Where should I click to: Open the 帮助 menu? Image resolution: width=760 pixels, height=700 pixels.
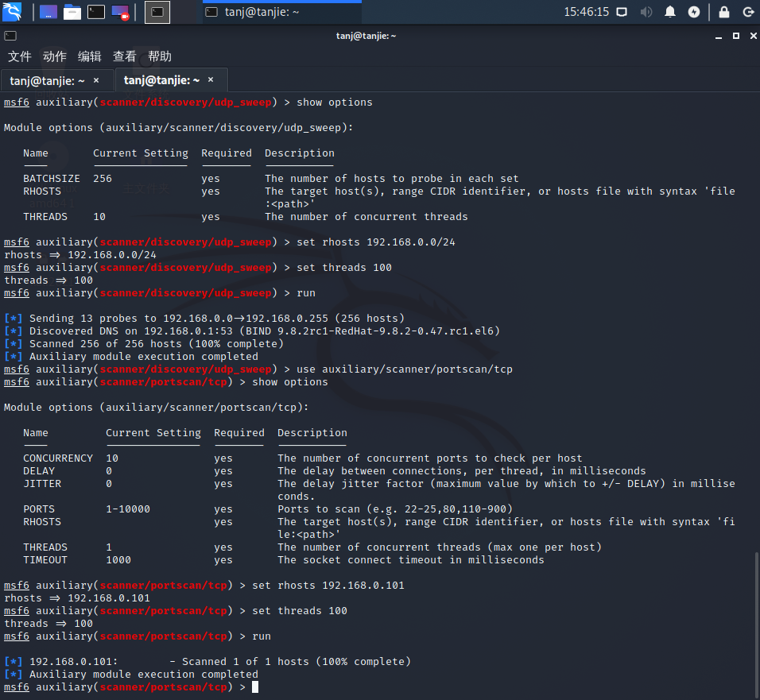click(160, 56)
